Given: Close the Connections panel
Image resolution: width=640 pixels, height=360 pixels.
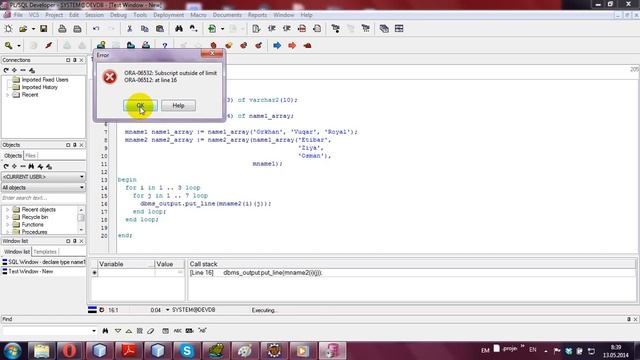Looking at the screenshot, I should point(82,60).
